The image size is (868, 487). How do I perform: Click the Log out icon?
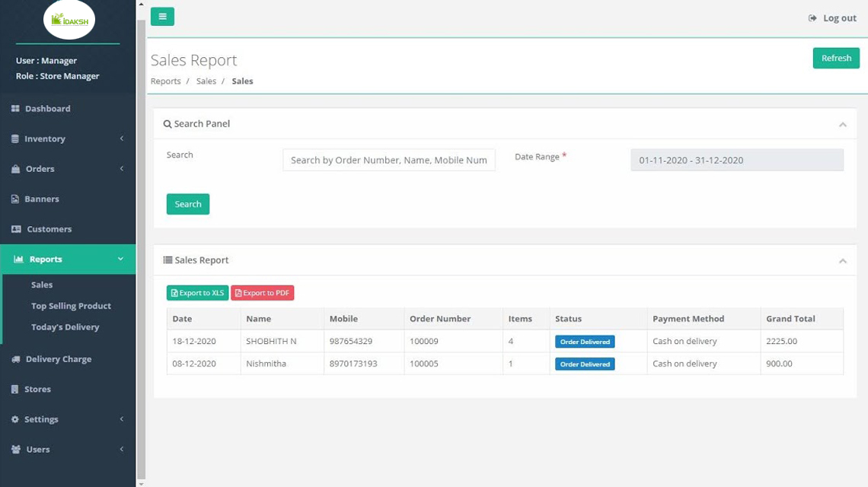pos(812,18)
